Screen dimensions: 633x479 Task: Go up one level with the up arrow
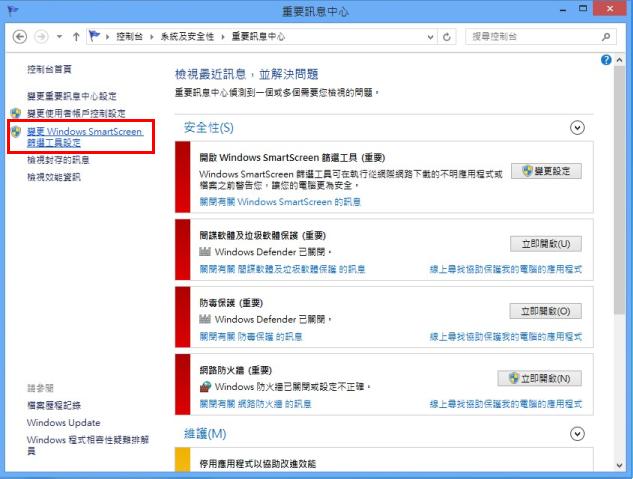76,37
